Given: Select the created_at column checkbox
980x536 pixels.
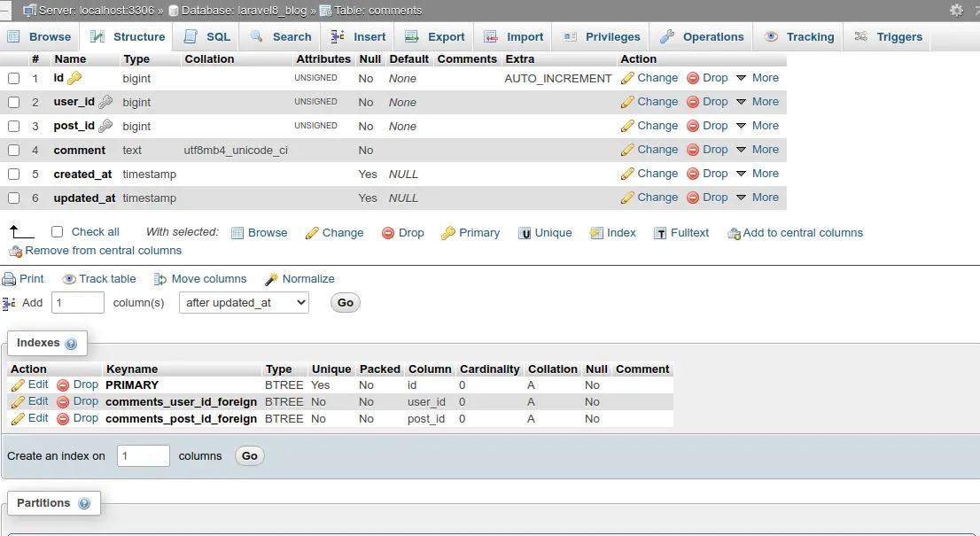Looking at the screenshot, I should click(13, 175).
